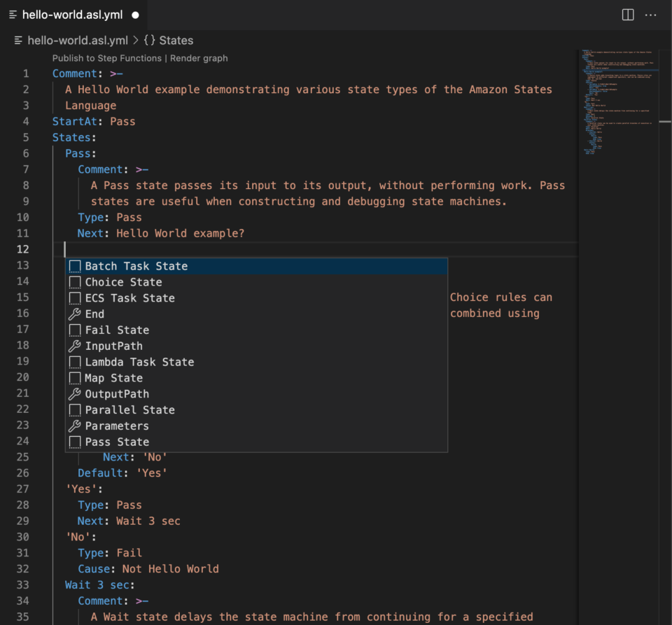Check the box beside Batch Task State

point(75,266)
